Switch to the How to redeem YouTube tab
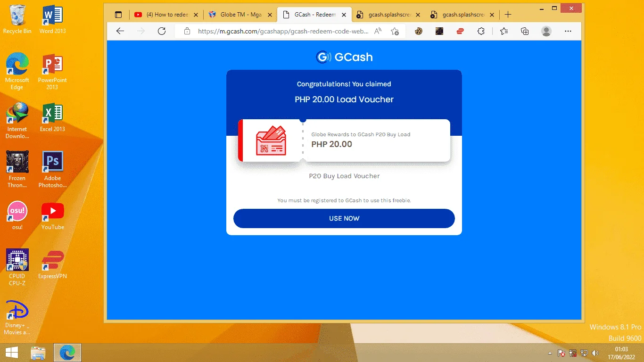The image size is (644, 362). [166, 15]
